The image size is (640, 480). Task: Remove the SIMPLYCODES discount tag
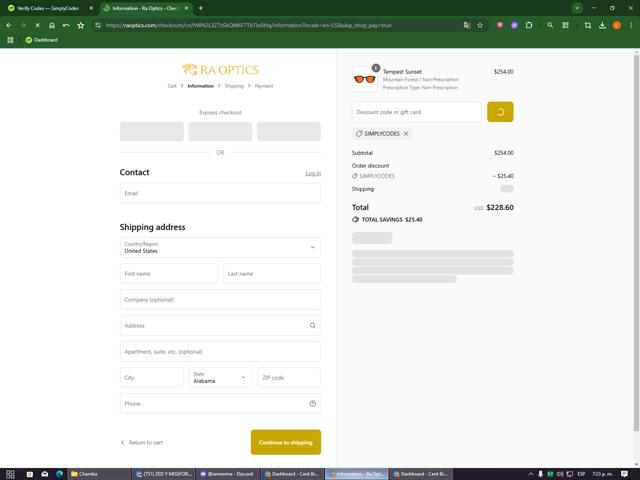click(x=406, y=133)
